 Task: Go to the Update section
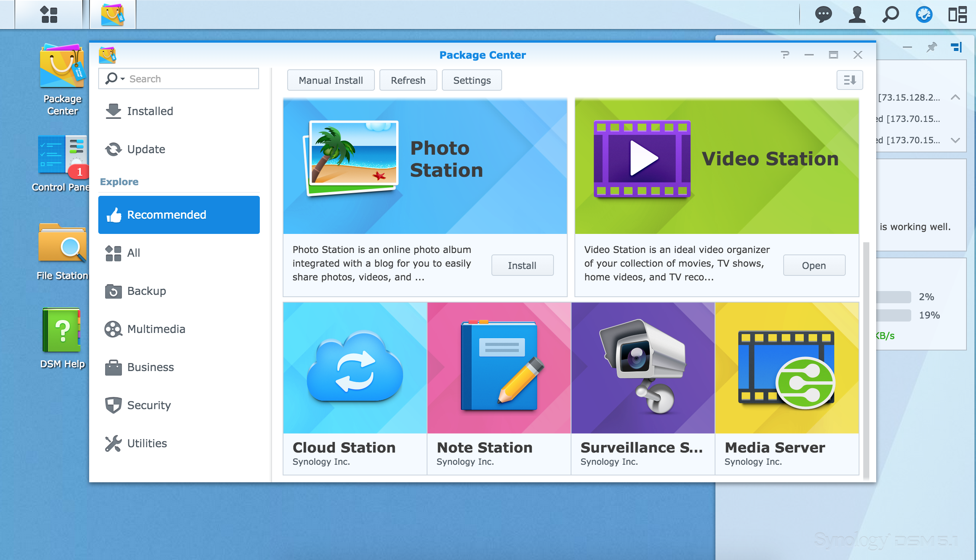[x=179, y=149]
